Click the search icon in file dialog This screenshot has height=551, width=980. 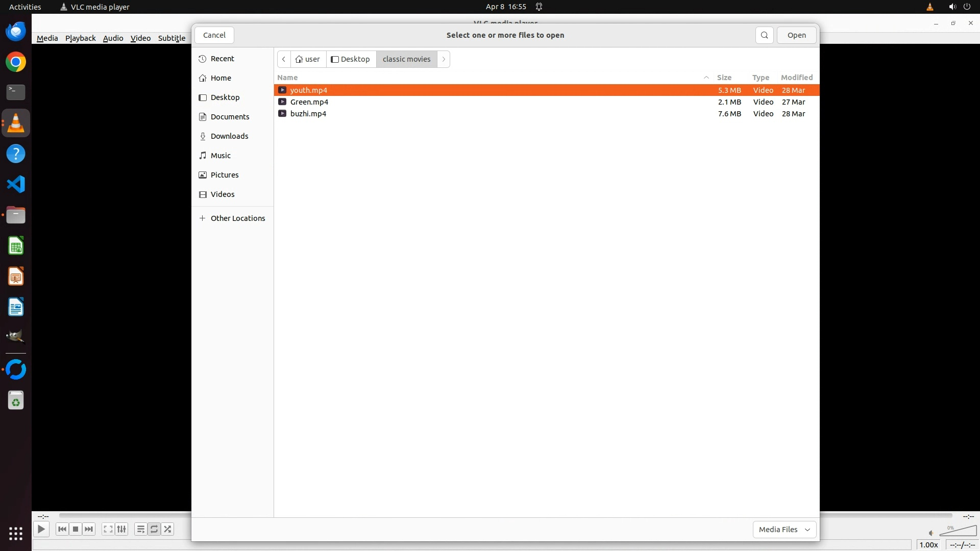point(764,35)
